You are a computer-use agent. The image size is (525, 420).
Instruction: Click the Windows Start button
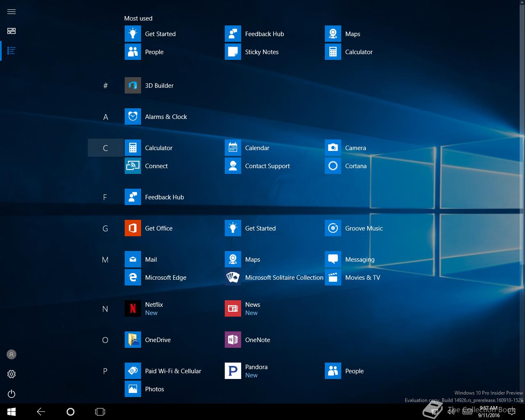pyautogui.click(x=11, y=412)
